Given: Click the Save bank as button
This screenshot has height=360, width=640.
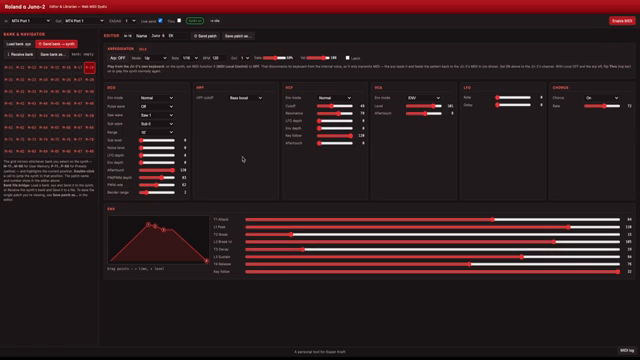Looking at the screenshot, I should point(53,54).
